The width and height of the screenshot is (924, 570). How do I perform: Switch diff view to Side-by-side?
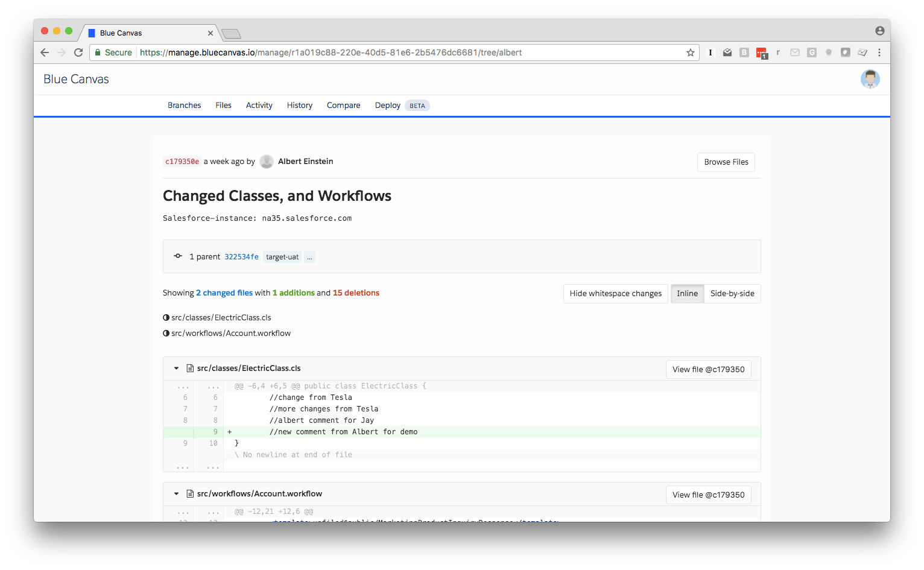pyautogui.click(x=732, y=294)
